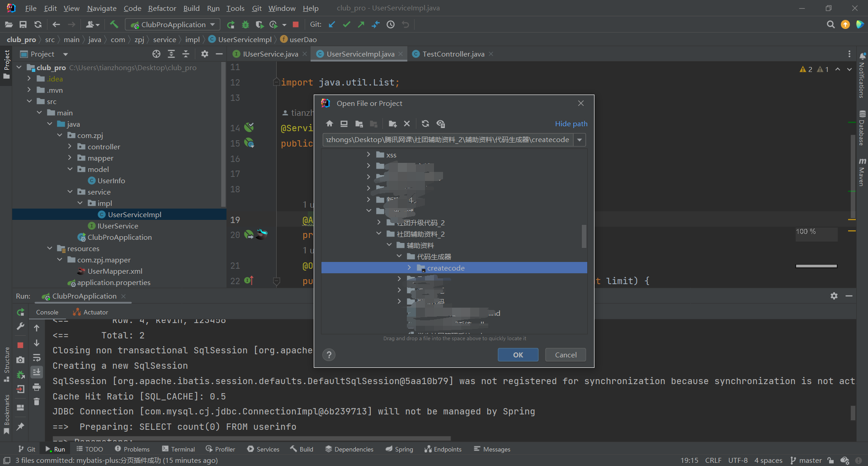This screenshot has height=466, width=868.
Task: Toggle Scroll to End in console
Action: point(37,372)
